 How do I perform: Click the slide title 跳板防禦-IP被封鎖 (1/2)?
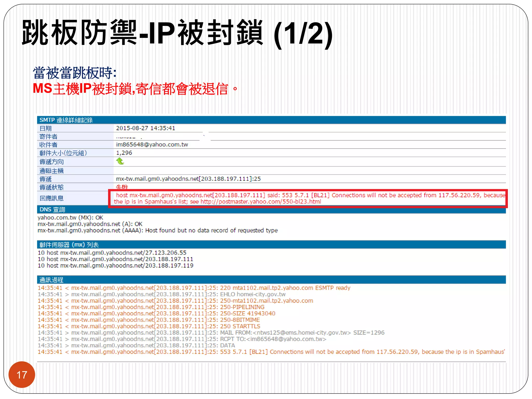177,33
